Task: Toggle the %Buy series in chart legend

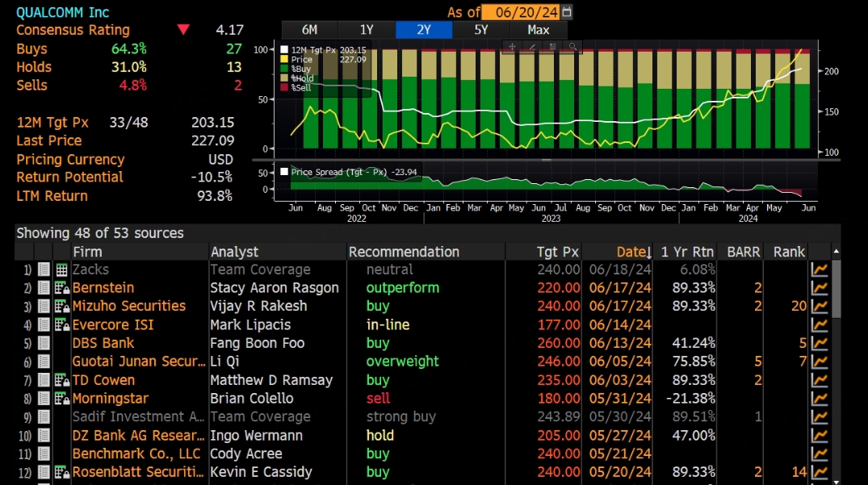Action: tap(284, 69)
